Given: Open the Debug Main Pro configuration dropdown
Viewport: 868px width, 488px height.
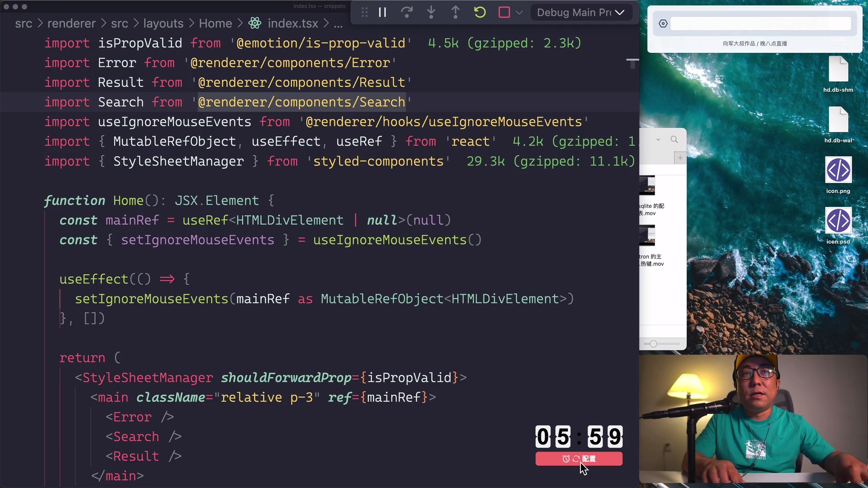Looking at the screenshot, I should 581,12.
